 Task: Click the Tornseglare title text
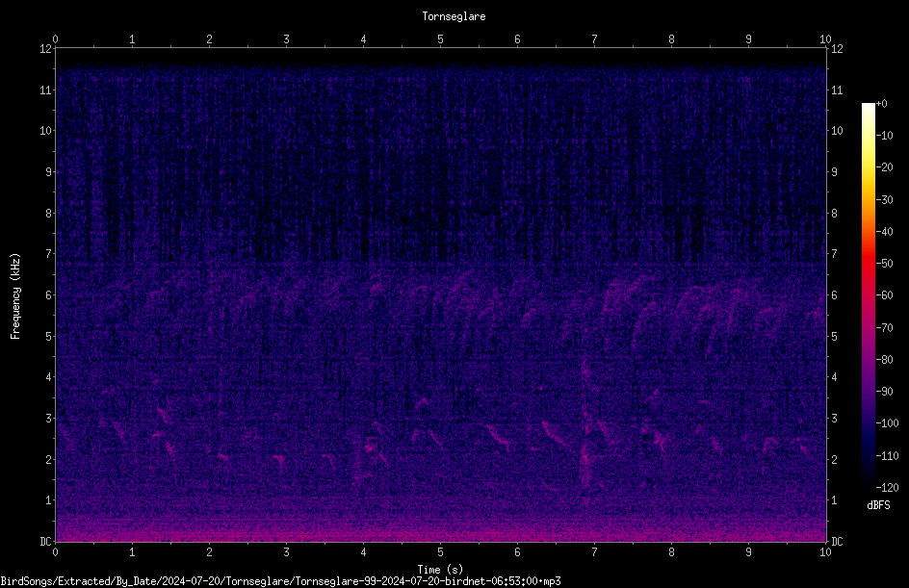point(454,16)
